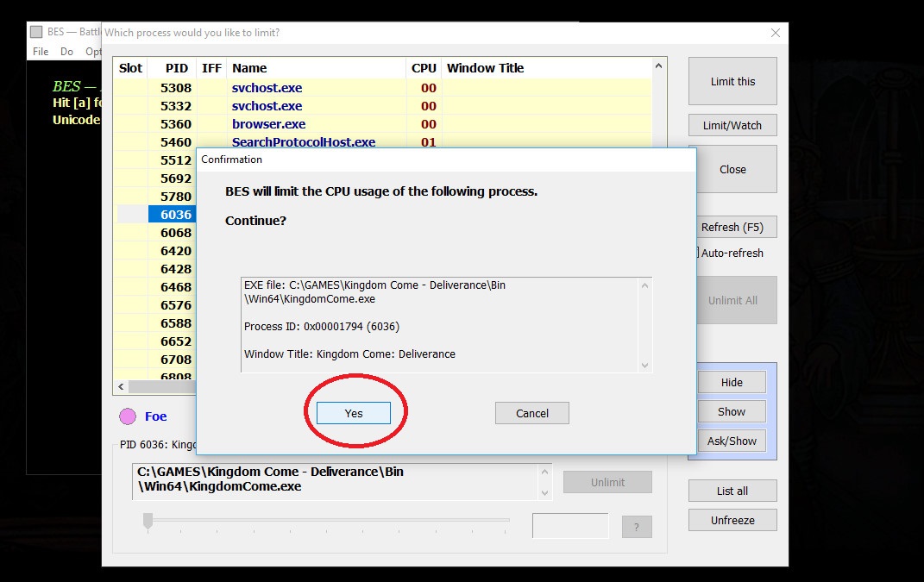Sort by the CPU column header
This screenshot has width=924, height=582.
[x=424, y=68]
